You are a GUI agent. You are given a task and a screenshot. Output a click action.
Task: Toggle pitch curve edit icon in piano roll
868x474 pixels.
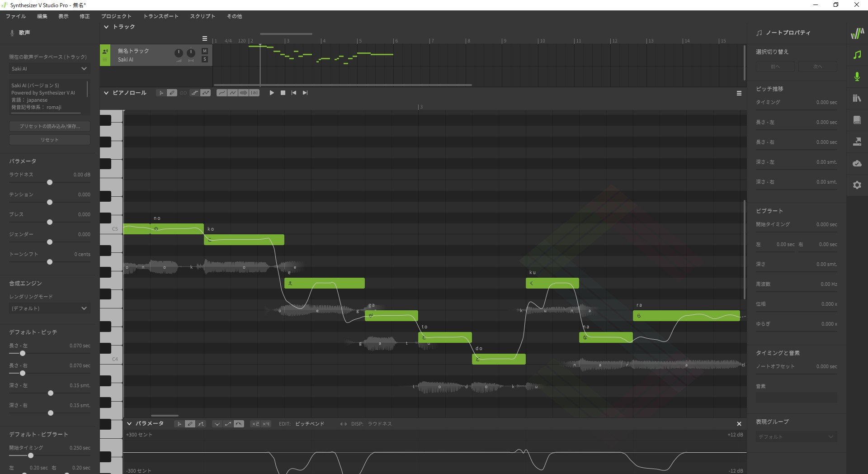pos(205,93)
